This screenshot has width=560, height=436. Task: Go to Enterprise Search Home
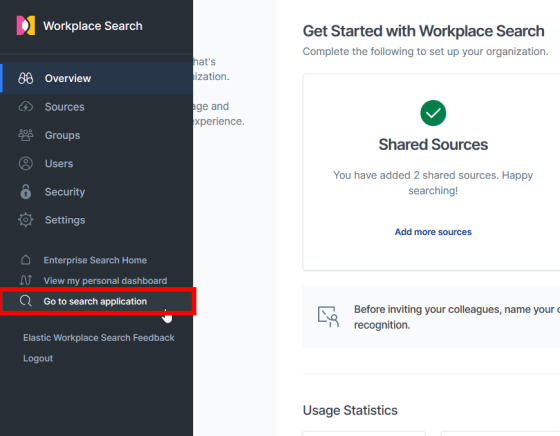pyautogui.click(x=95, y=260)
